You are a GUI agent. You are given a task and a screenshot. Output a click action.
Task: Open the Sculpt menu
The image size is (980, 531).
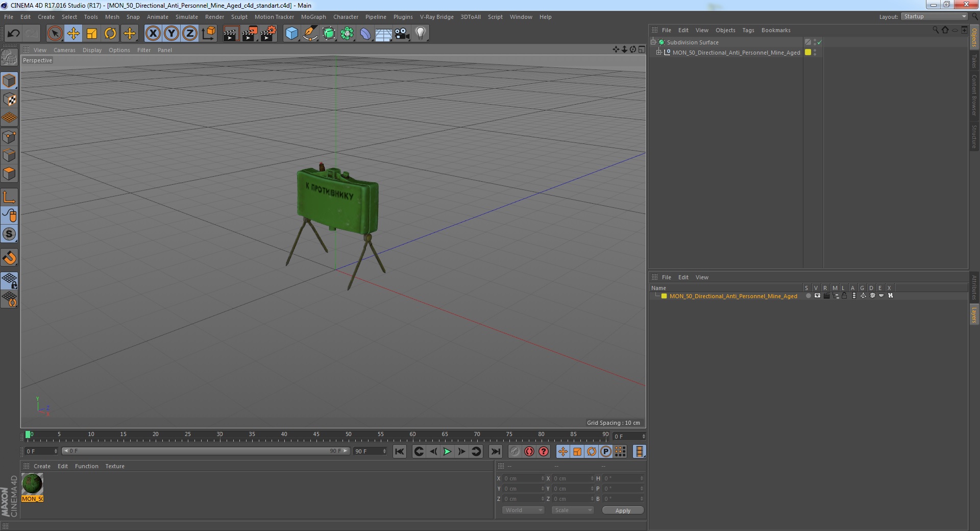[239, 17]
